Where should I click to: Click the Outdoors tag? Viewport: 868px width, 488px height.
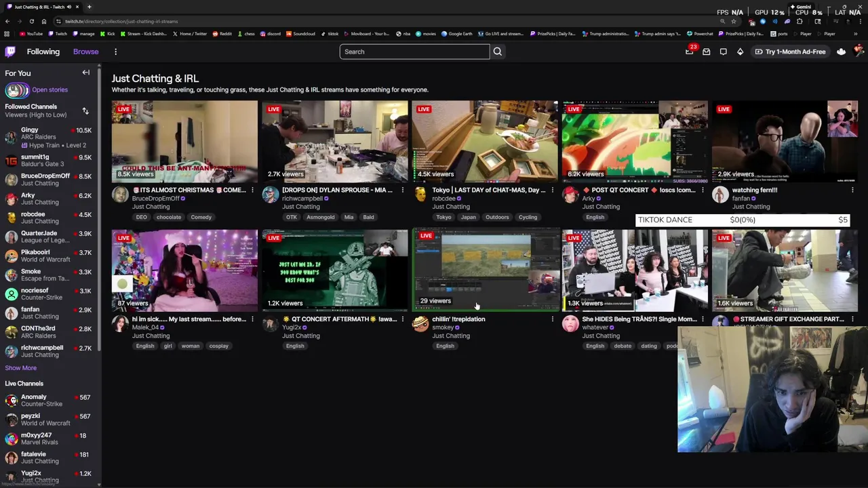(497, 217)
